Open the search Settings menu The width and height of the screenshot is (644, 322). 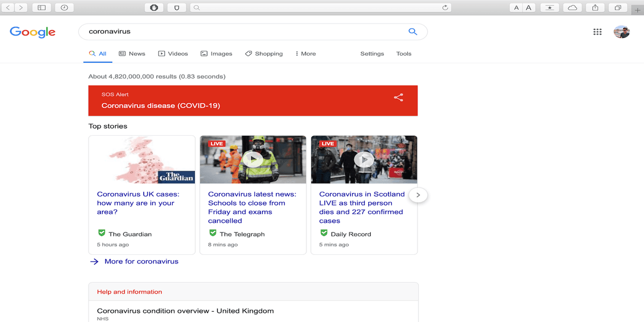click(x=372, y=54)
